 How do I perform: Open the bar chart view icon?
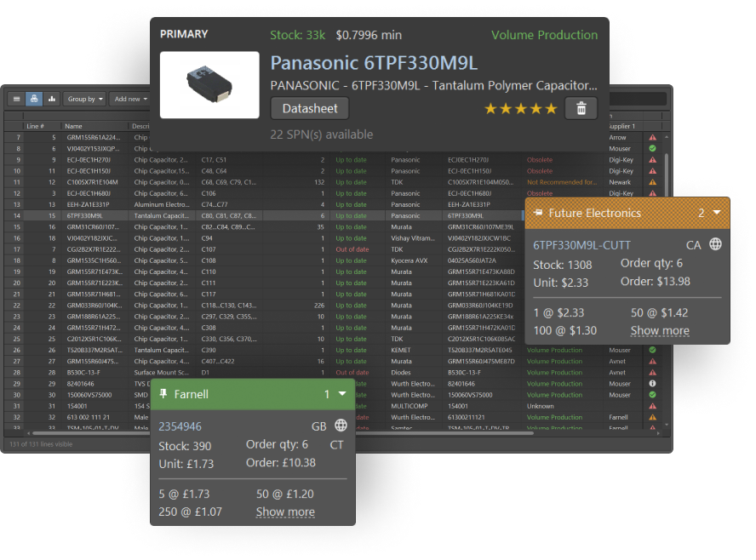52,99
